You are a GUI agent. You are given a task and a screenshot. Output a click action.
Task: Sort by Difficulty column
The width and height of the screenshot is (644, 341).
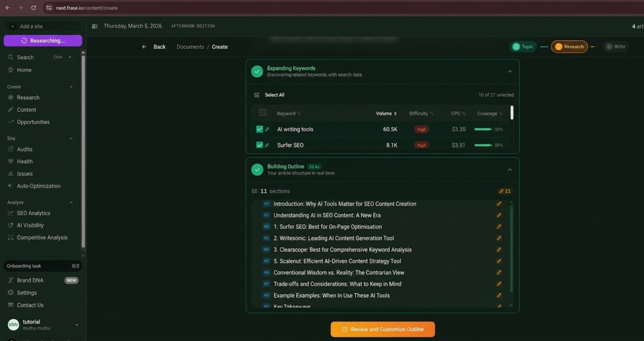[x=421, y=114]
